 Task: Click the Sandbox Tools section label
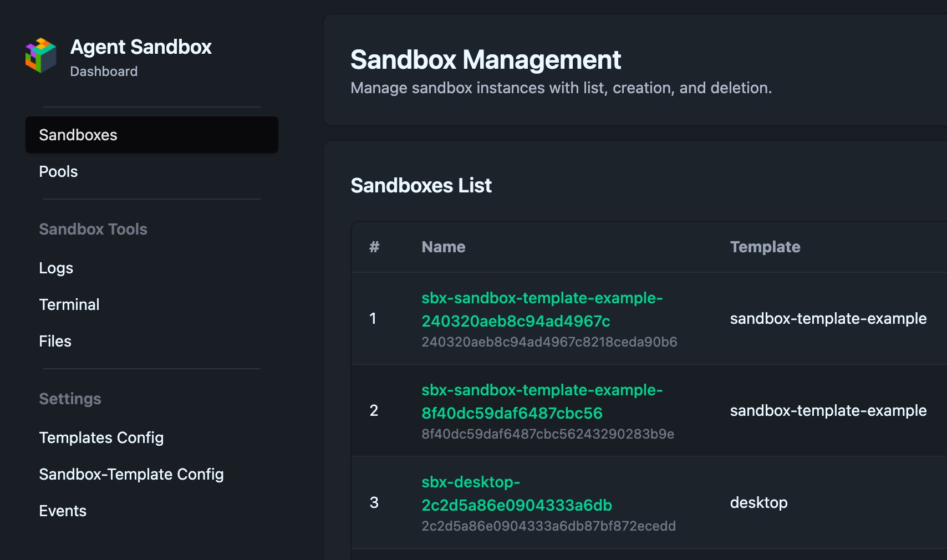click(x=93, y=229)
